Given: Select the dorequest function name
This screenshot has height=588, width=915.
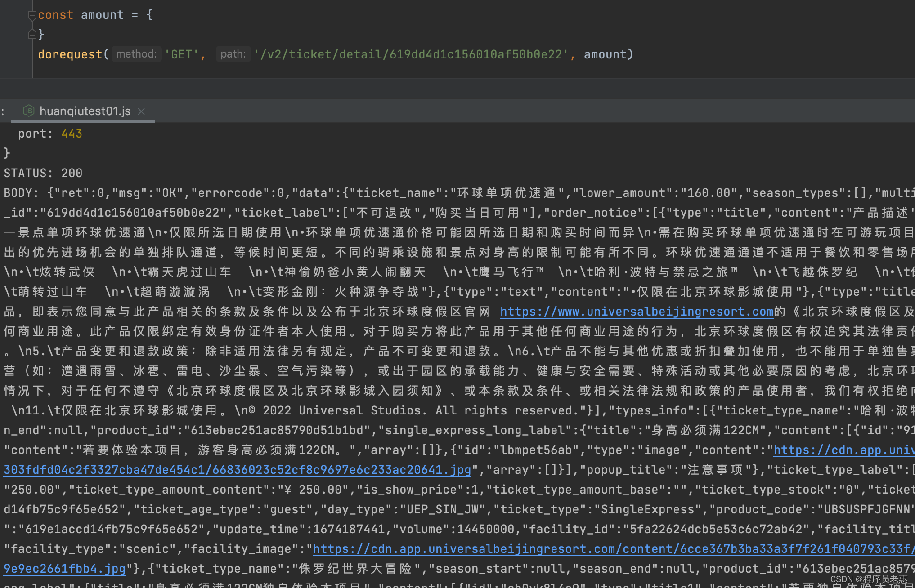Looking at the screenshot, I should tap(69, 54).
